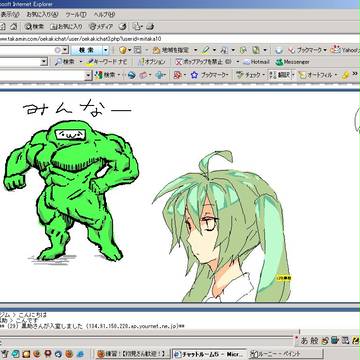
Task: Click the Home icon in IE toolbar
Action: (x=13, y=26)
